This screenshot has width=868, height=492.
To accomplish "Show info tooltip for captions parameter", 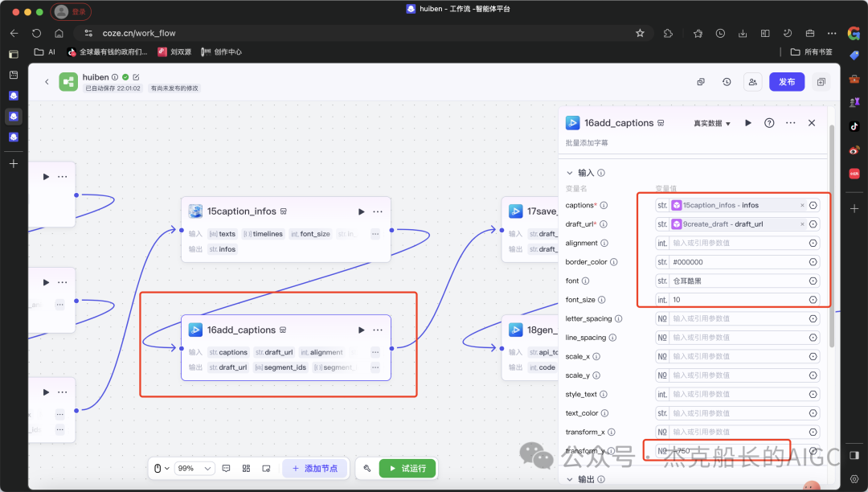I will tap(604, 205).
